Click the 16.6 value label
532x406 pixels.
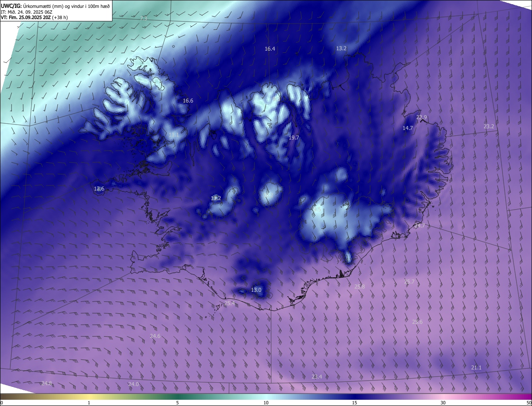click(188, 100)
